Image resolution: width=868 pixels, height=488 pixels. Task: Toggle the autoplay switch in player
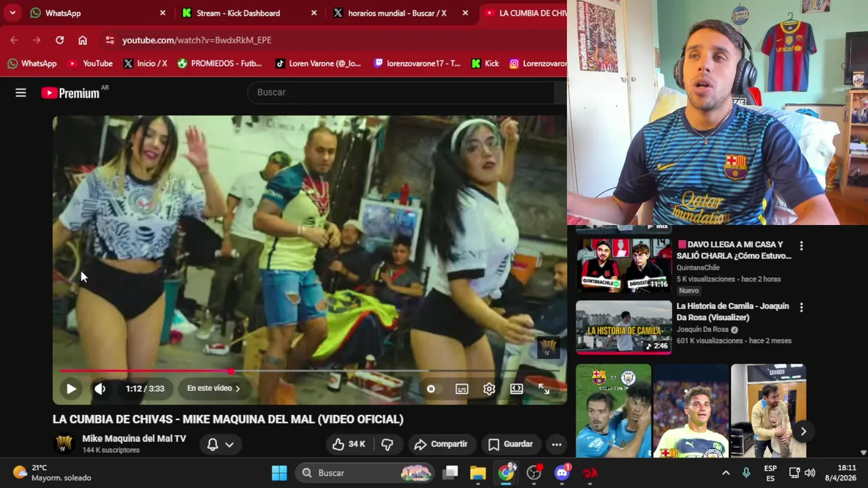(x=431, y=388)
